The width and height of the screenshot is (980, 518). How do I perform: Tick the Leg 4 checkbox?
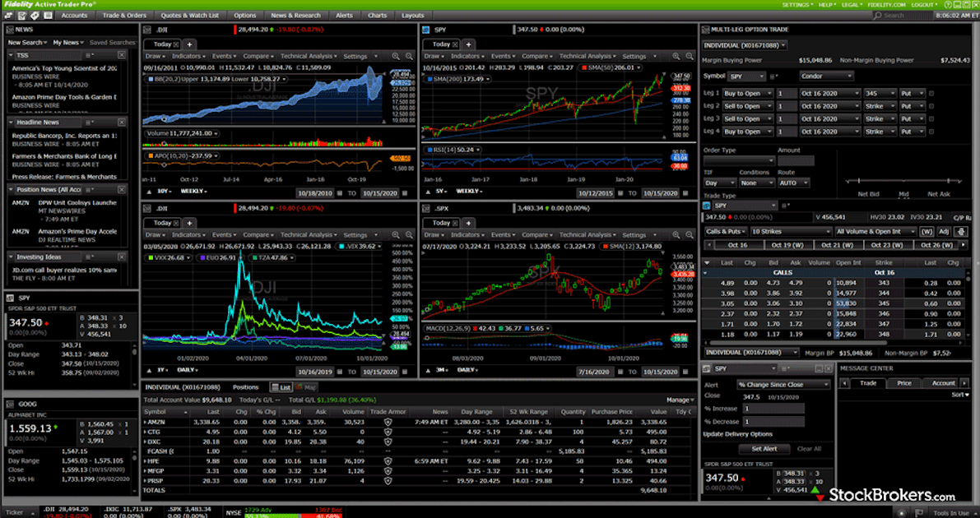[x=931, y=132]
